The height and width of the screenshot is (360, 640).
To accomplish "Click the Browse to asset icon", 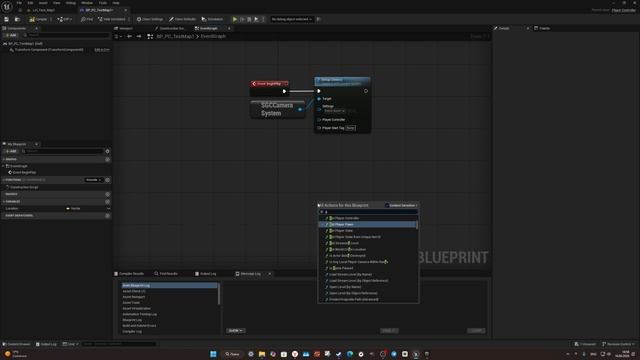I will (17, 19).
